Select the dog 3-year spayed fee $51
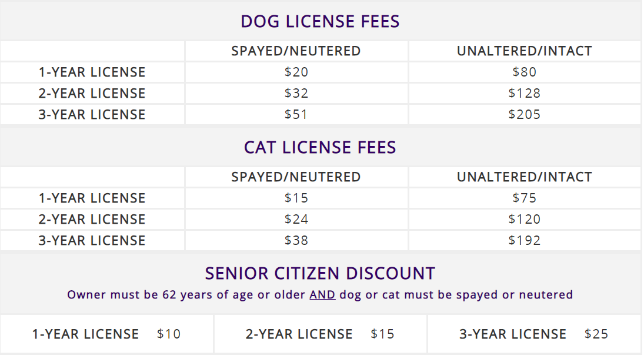 296,115
